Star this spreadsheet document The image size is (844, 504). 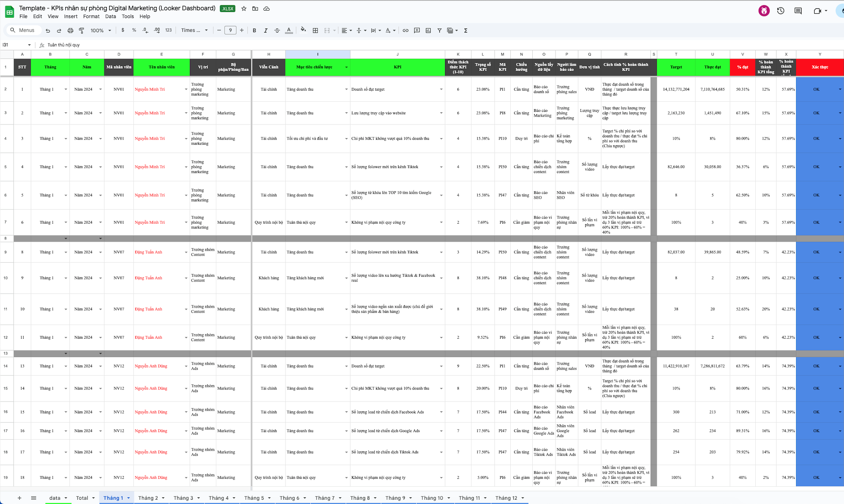pos(244,9)
